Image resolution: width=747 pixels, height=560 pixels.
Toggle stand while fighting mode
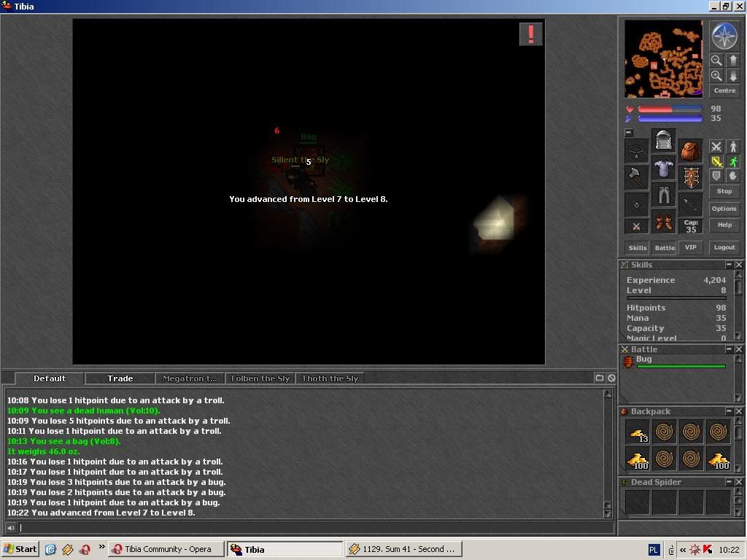pos(733,147)
